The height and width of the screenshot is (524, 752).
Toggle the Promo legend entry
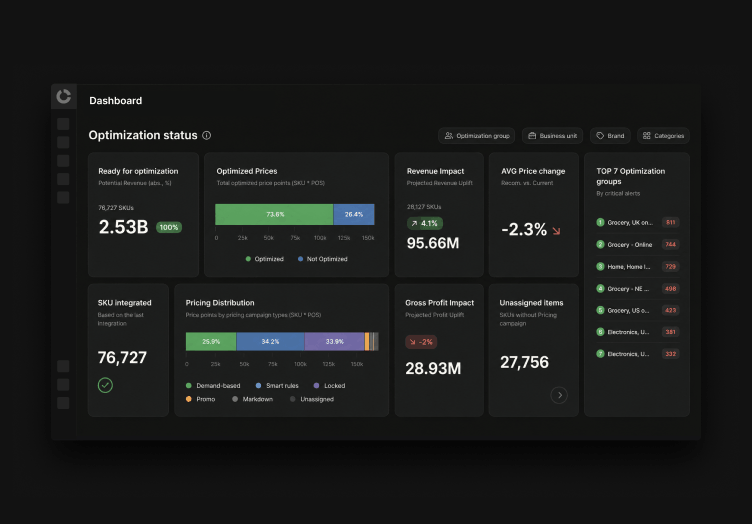(200, 399)
